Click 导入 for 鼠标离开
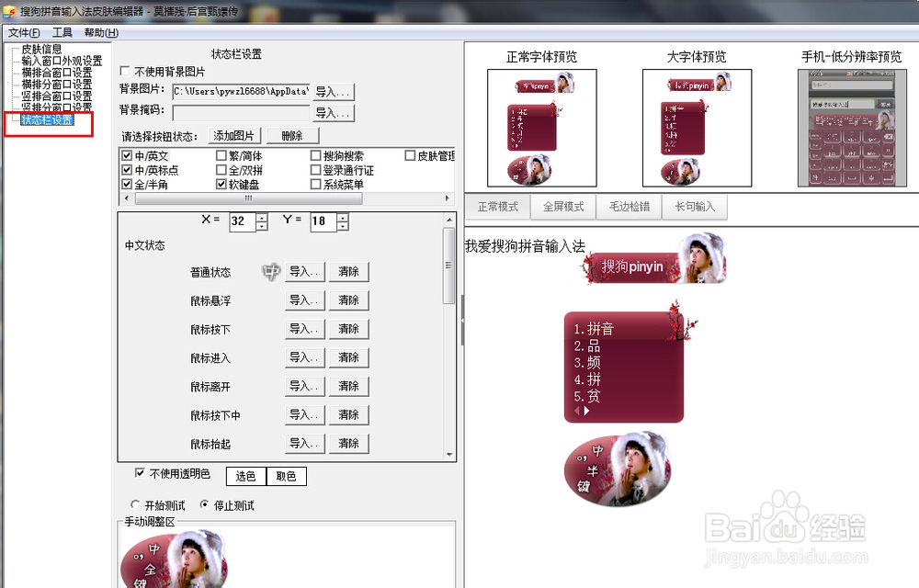The height and width of the screenshot is (588, 919). tap(305, 387)
